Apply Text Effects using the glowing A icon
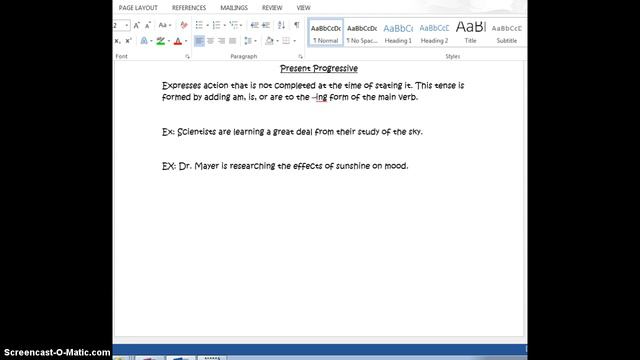This screenshot has height=360, width=640. coord(144,41)
